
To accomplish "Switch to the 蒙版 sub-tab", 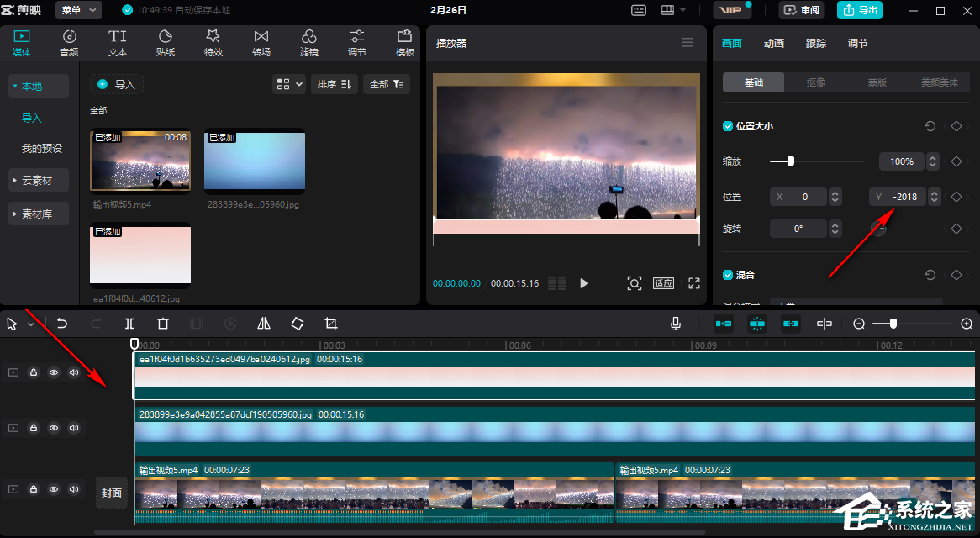I will tap(877, 82).
